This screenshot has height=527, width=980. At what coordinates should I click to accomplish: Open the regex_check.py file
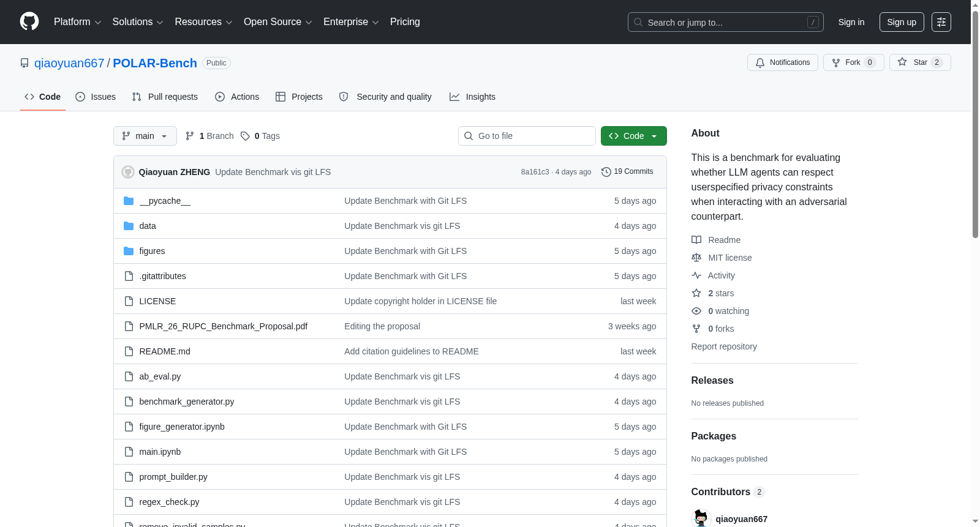tap(169, 502)
